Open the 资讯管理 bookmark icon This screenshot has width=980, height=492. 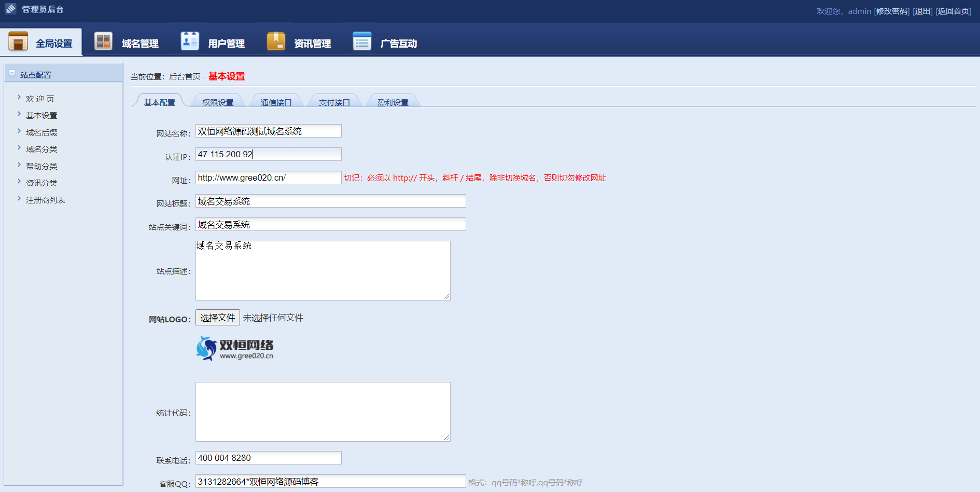coord(276,42)
